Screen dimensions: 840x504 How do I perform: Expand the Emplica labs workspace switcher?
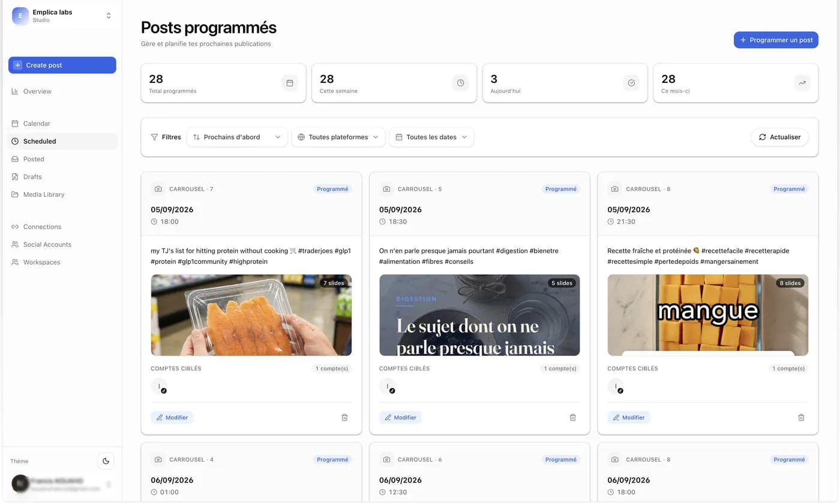(x=109, y=16)
